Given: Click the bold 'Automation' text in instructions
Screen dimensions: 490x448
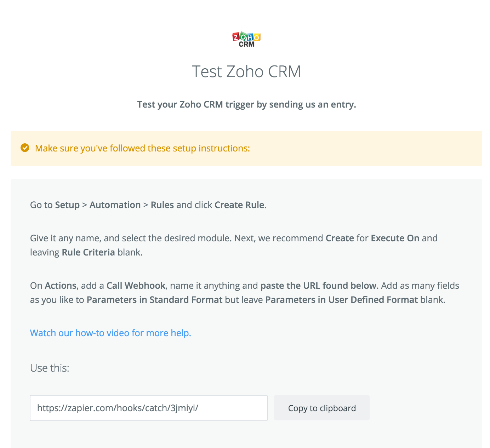Looking at the screenshot, I should 115,205.
